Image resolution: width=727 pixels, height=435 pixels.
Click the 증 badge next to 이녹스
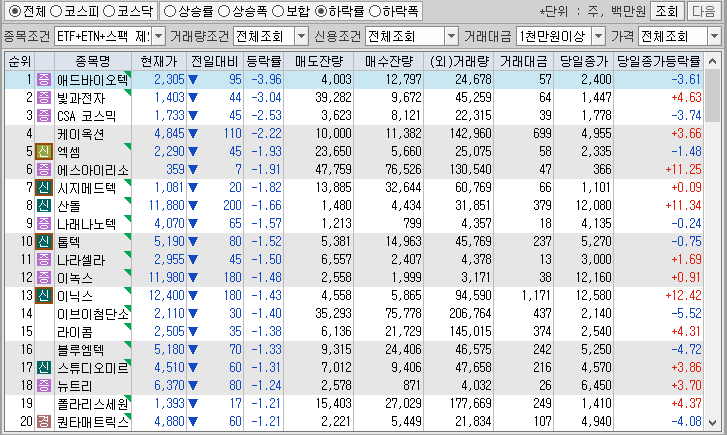click(x=44, y=278)
